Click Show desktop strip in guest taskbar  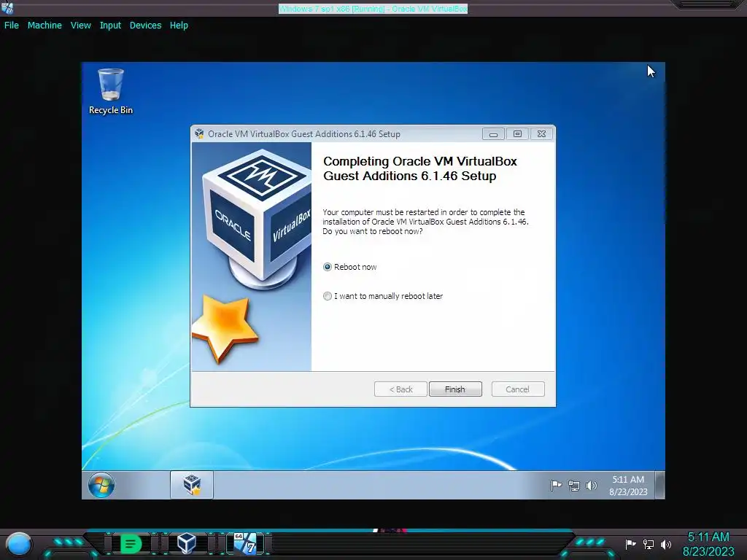(x=659, y=485)
